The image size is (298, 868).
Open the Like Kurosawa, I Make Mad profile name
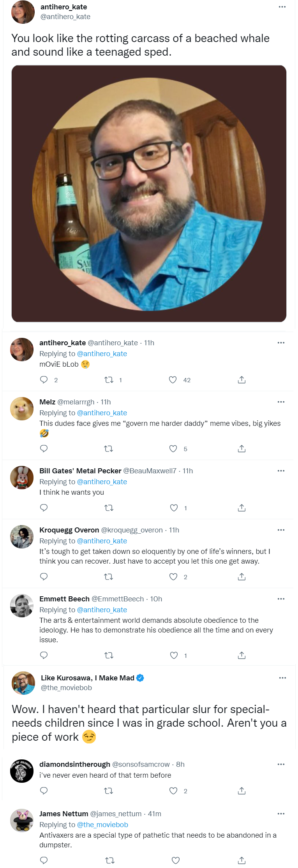tap(88, 678)
